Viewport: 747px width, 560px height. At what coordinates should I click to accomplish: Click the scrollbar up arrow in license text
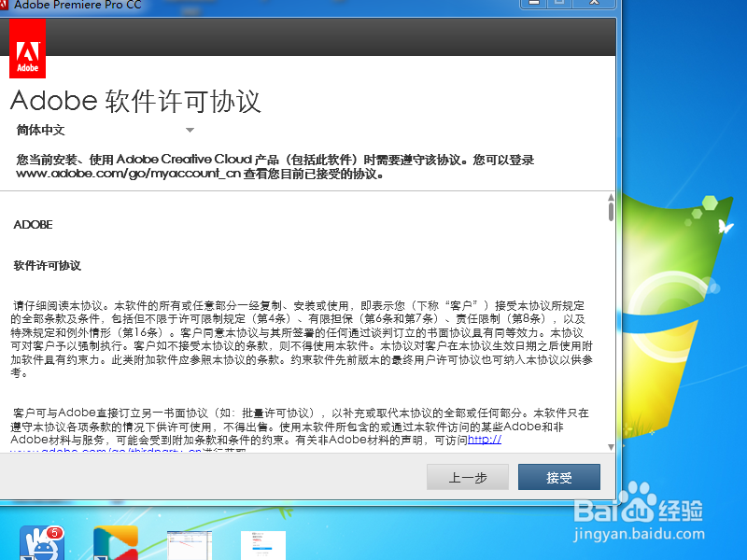pos(611,197)
